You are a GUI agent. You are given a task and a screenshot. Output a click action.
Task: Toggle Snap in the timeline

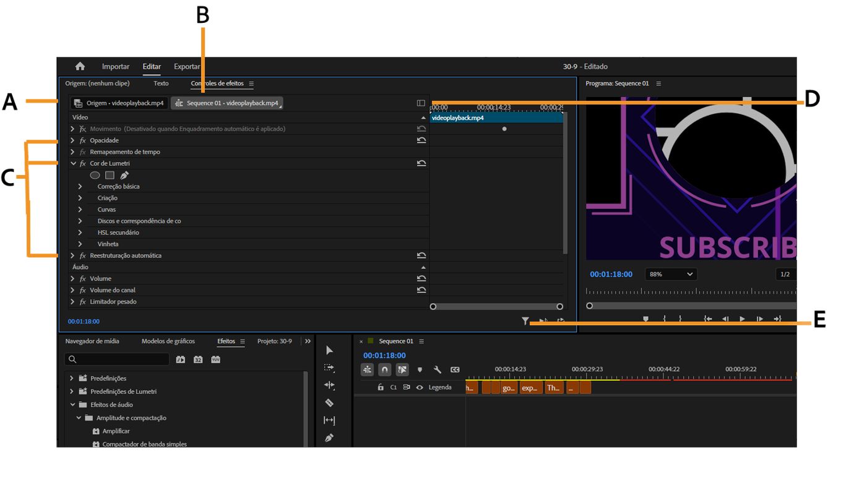384,370
